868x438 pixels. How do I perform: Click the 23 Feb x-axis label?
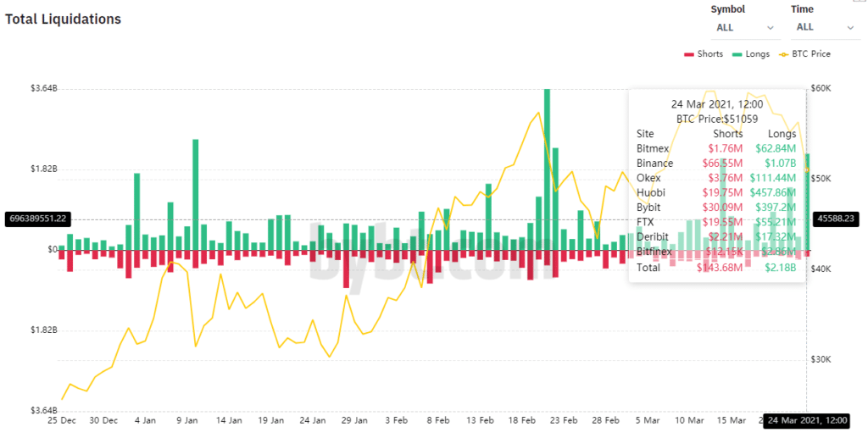click(x=564, y=420)
